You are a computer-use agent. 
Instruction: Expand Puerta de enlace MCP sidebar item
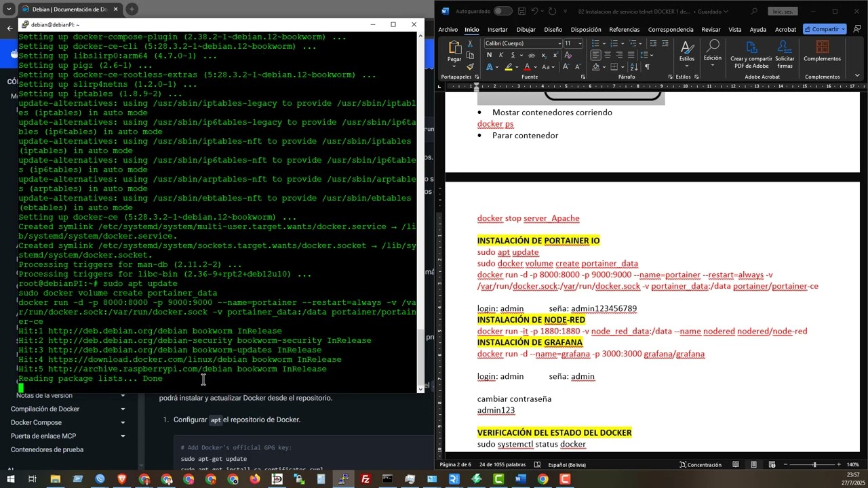tap(123, 436)
